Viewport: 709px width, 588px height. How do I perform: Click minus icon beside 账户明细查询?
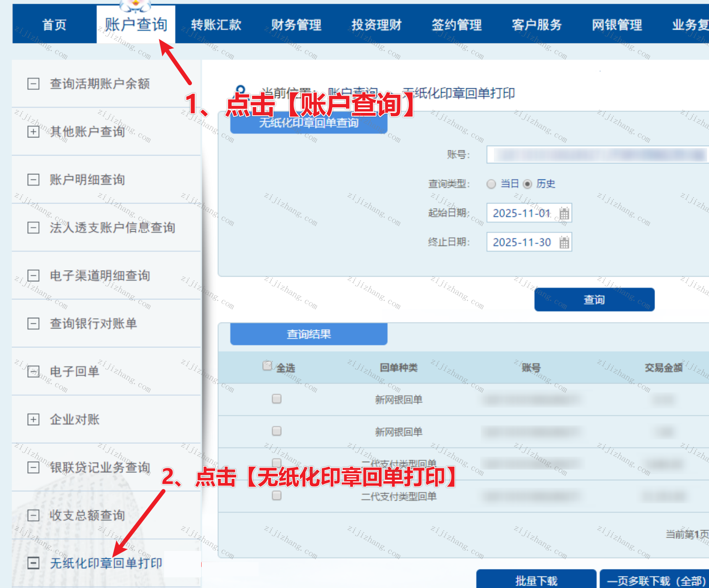[33, 179]
